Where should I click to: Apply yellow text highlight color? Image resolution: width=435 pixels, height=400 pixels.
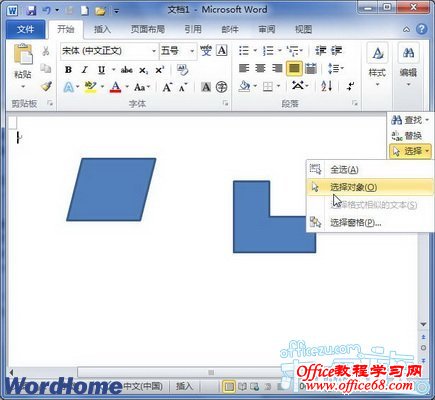pyautogui.click(x=90, y=87)
